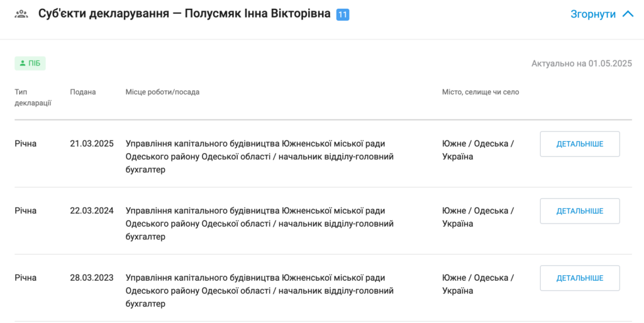Click the Актуально на 01.05.2025 label
Viewport: 644px width, 323px height.
pos(581,64)
